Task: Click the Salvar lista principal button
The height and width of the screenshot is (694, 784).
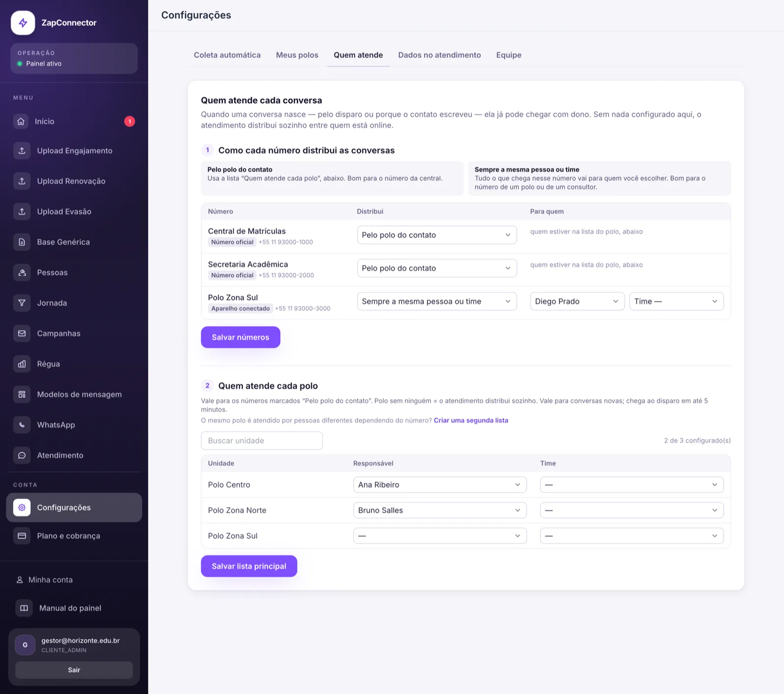Action: [x=249, y=566]
